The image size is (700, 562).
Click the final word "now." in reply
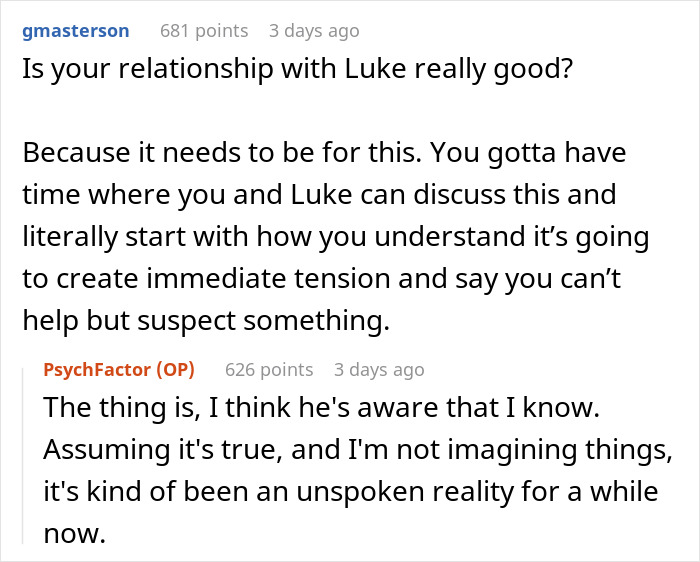[x=75, y=533]
